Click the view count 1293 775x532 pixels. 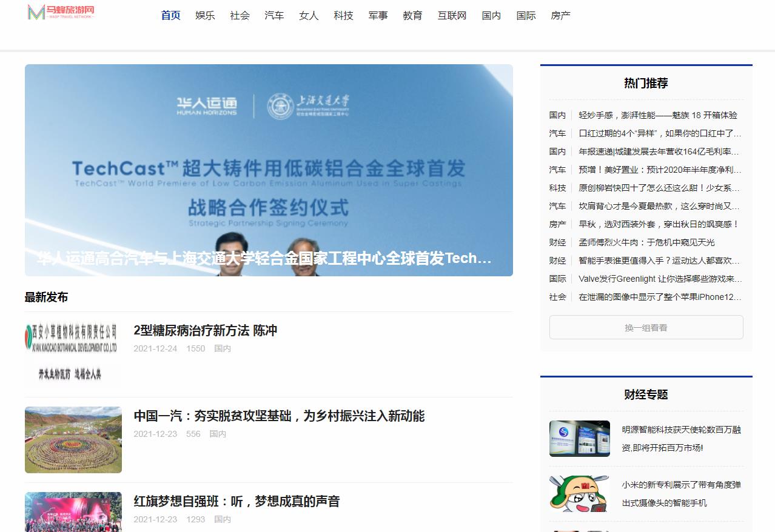tap(196, 519)
